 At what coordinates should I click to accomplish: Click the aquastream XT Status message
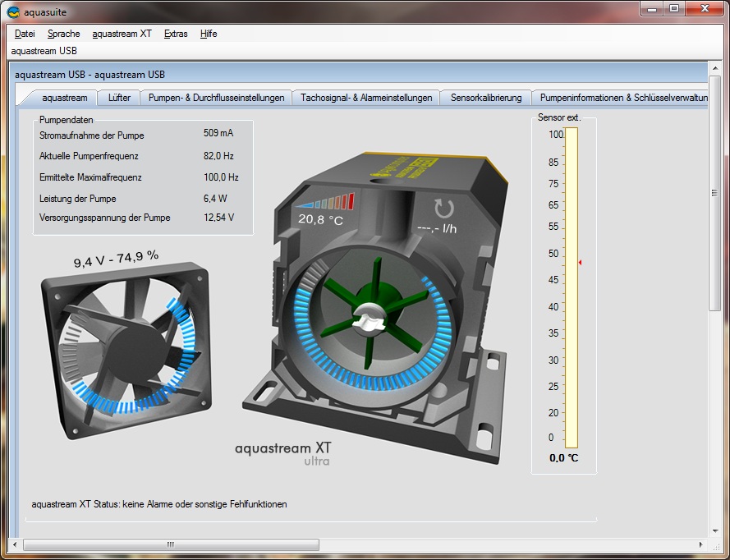coord(159,504)
